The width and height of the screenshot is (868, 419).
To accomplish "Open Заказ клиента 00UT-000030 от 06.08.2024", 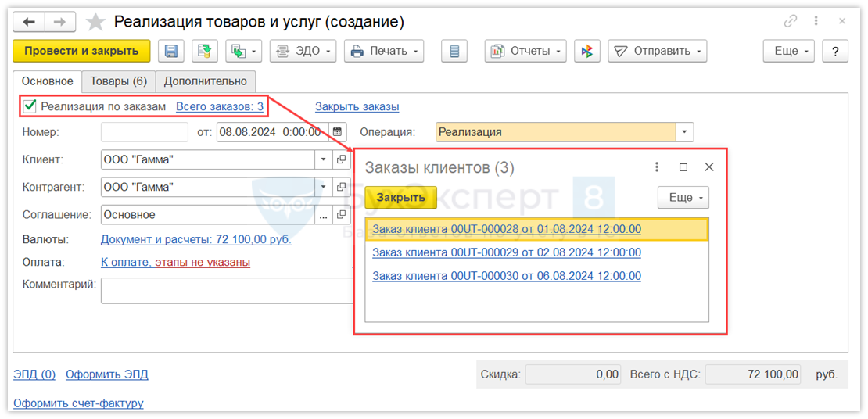I will pos(507,276).
